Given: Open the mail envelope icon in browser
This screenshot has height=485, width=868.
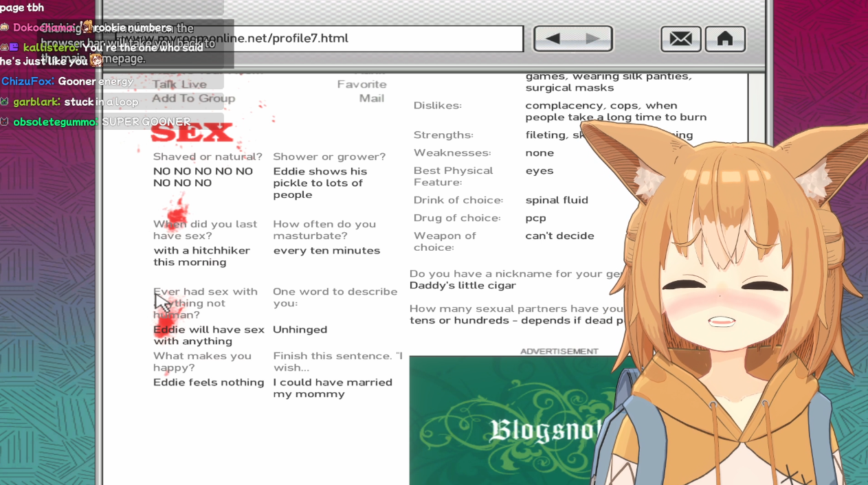Looking at the screenshot, I should coord(680,39).
